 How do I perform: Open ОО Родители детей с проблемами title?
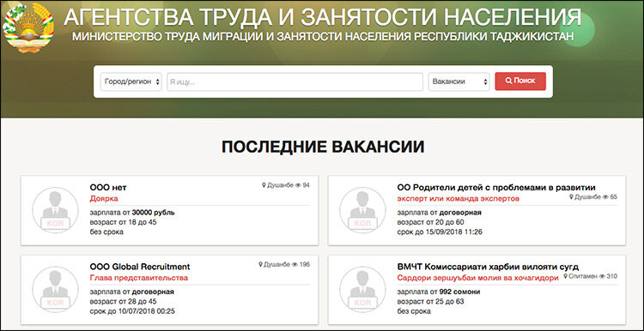(x=496, y=188)
